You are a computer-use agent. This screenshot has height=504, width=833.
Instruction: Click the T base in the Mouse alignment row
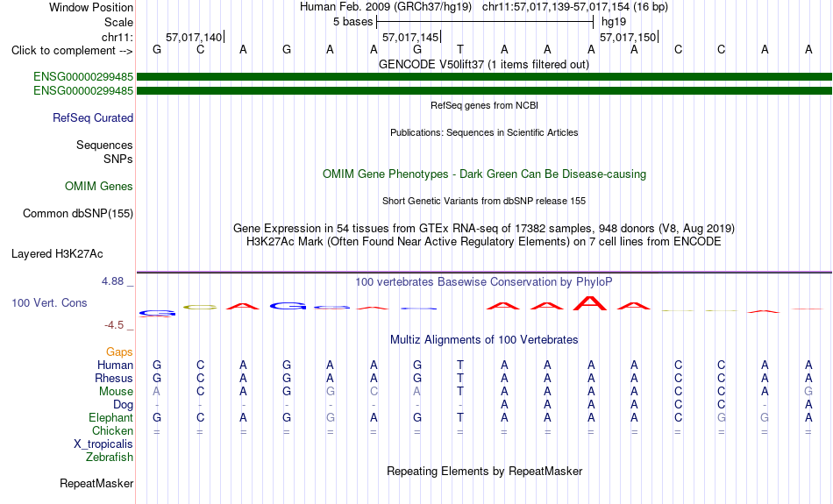click(460, 392)
